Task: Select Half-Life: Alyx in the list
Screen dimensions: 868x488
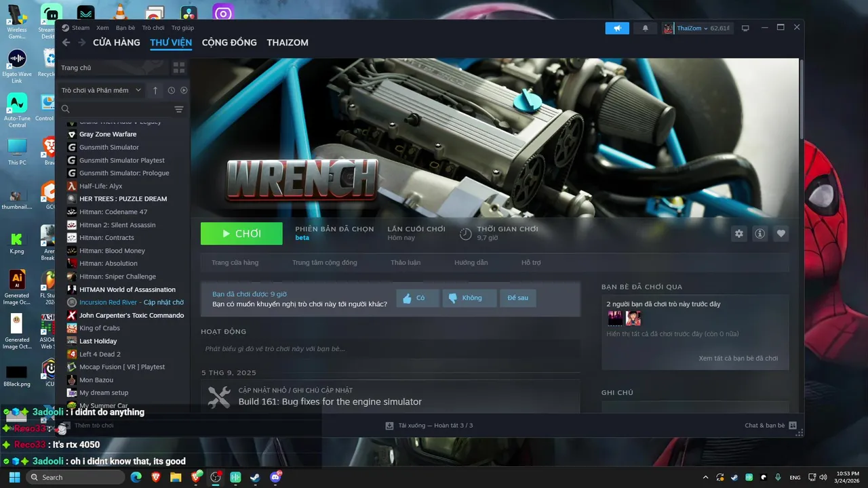Action: (x=100, y=186)
